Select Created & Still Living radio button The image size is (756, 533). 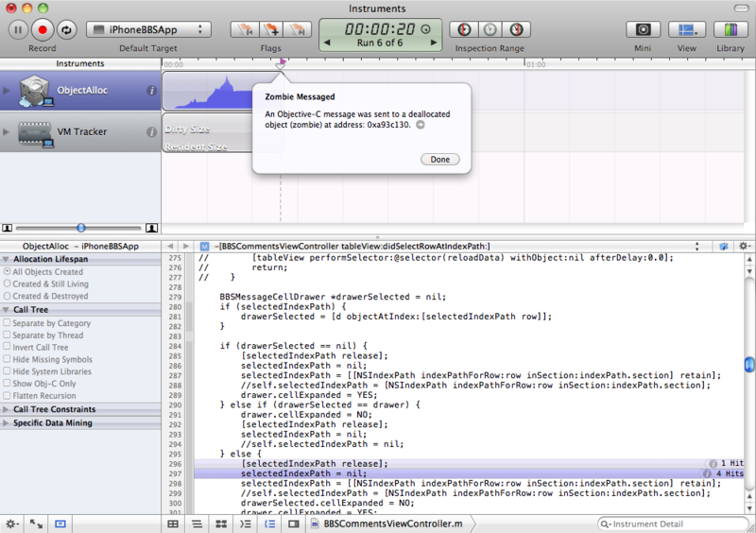click(7, 284)
